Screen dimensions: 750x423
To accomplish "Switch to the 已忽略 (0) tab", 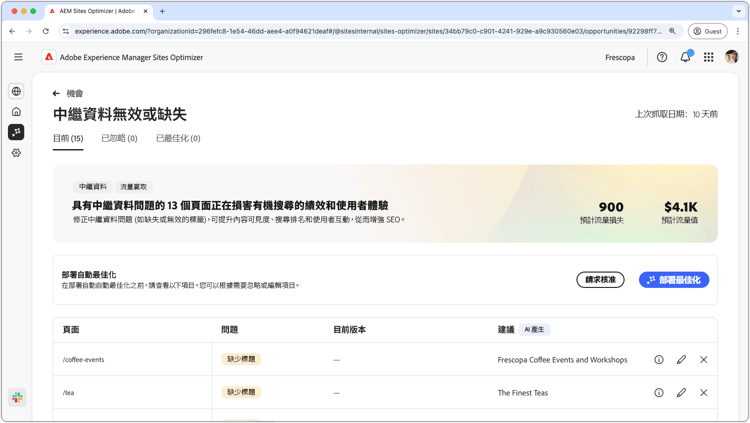I will point(119,138).
